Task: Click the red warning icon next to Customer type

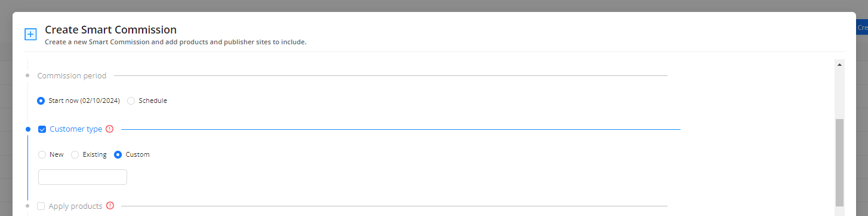Action: (x=109, y=129)
